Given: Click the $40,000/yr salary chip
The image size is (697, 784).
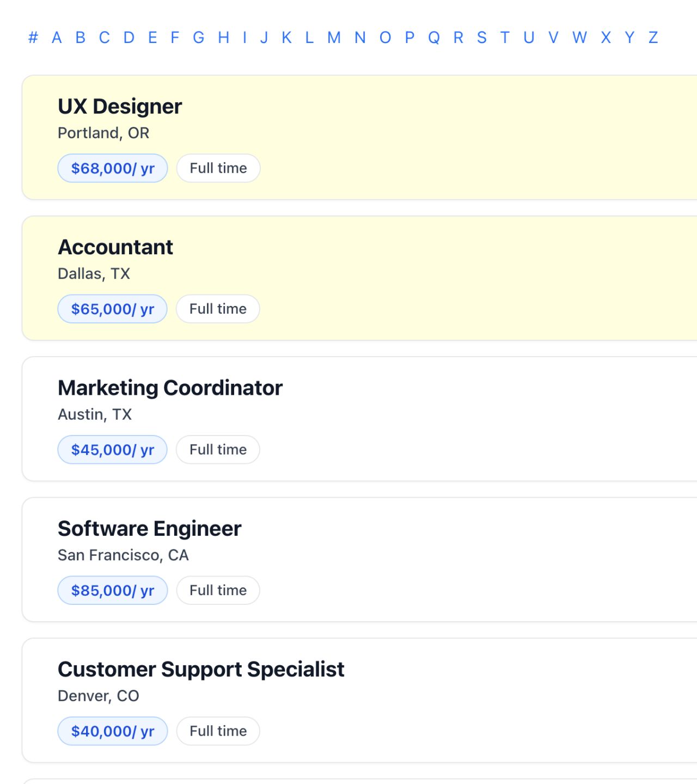Looking at the screenshot, I should tap(112, 731).
